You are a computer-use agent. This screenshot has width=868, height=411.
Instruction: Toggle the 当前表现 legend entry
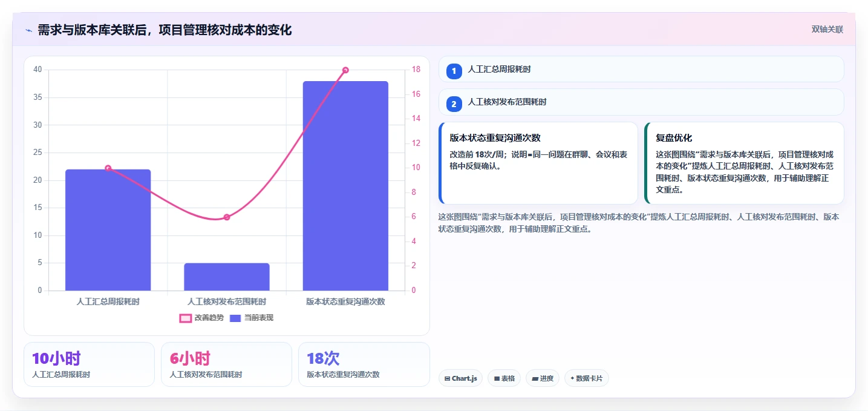tap(251, 318)
